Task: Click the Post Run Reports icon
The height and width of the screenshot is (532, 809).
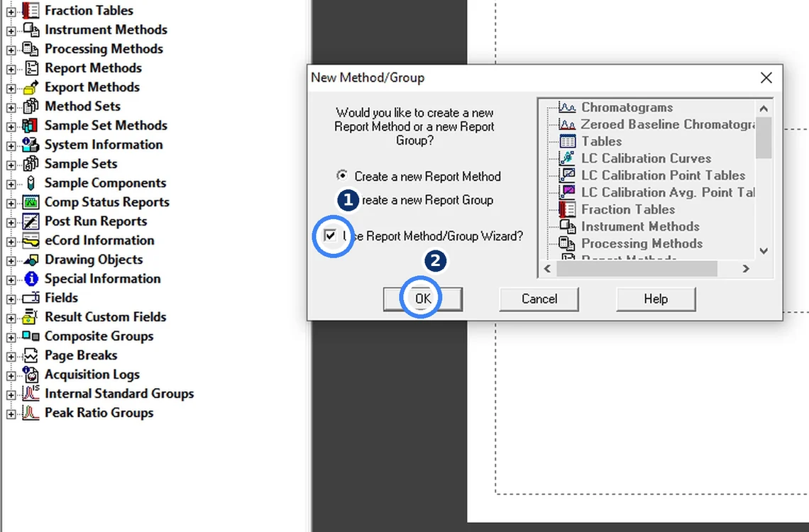Action: point(31,221)
